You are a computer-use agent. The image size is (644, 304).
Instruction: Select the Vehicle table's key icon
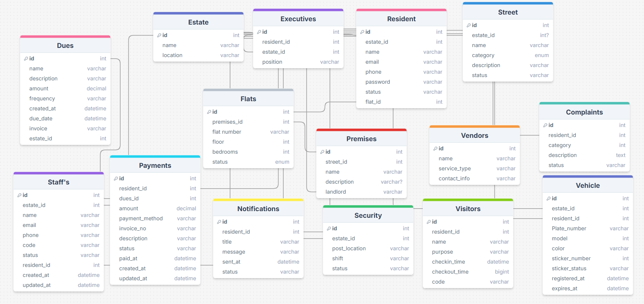[x=548, y=199]
